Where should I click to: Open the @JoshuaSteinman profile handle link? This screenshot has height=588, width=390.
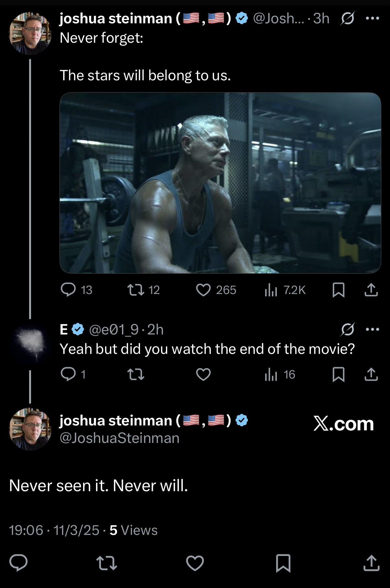tap(119, 438)
